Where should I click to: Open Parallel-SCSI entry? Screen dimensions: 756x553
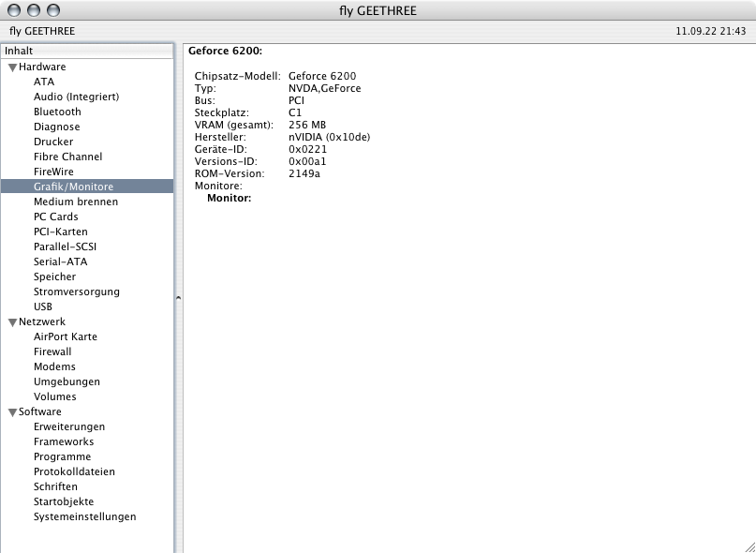[x=65, y=247]
